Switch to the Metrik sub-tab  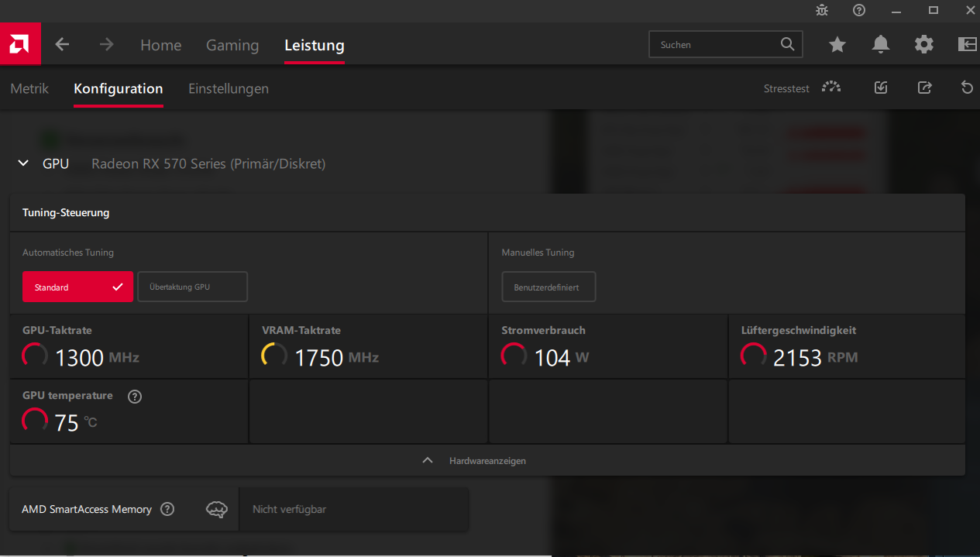pyautogui.click(x=29, y=88)
